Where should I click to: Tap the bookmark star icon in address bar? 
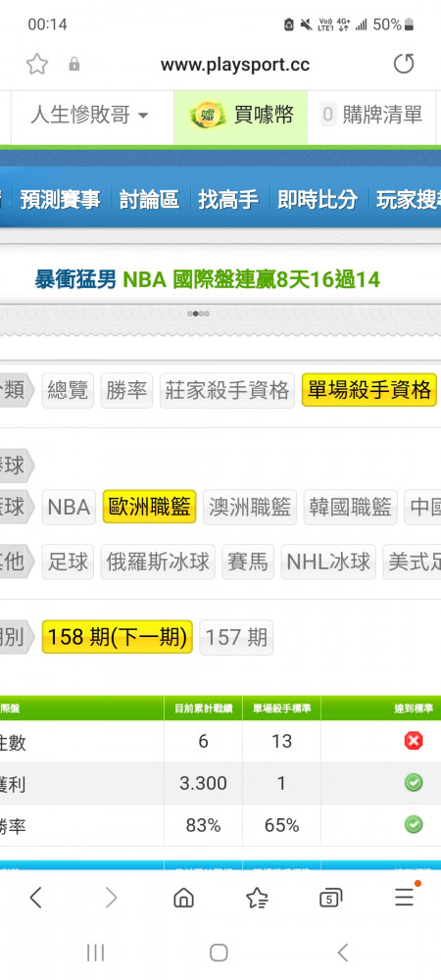37,64
